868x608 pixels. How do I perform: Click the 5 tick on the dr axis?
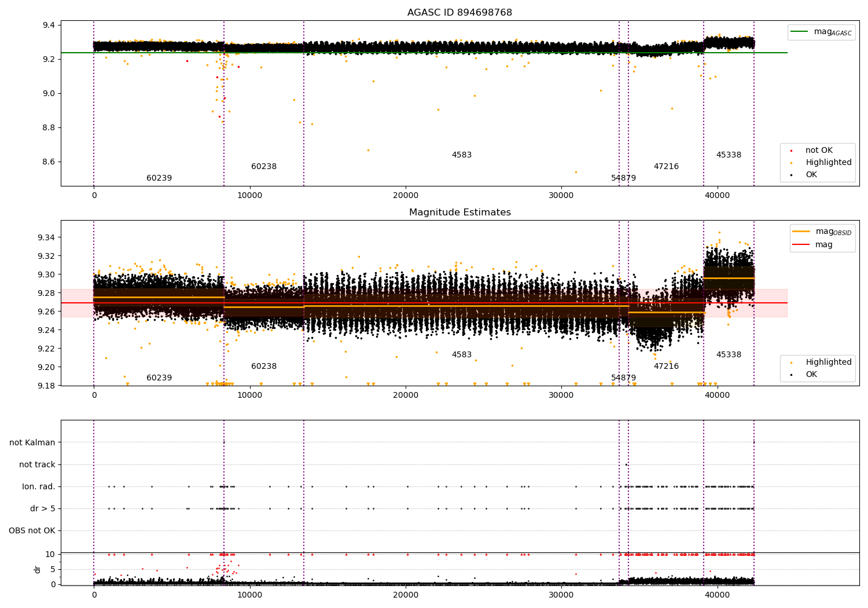pyautogui.click(x=53, y=569)
